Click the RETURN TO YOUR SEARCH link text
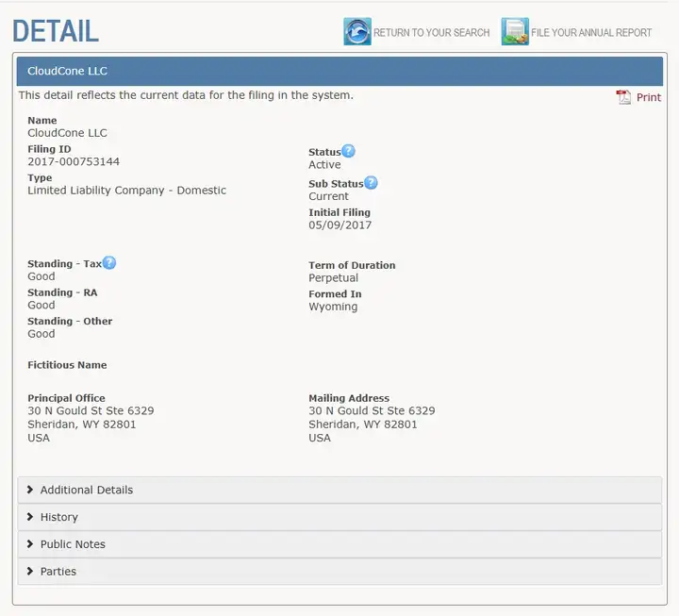The height and width of the screenshot is (616, 679). [431, 32]
